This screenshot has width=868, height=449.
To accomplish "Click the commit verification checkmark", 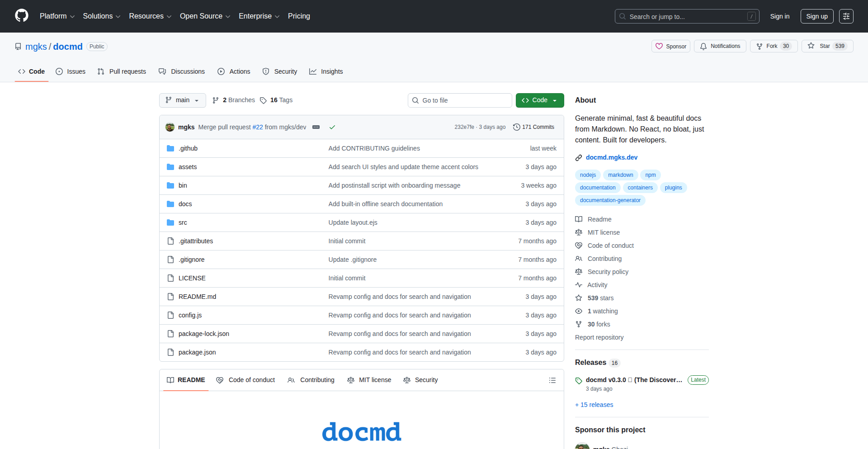I will 332,127.
